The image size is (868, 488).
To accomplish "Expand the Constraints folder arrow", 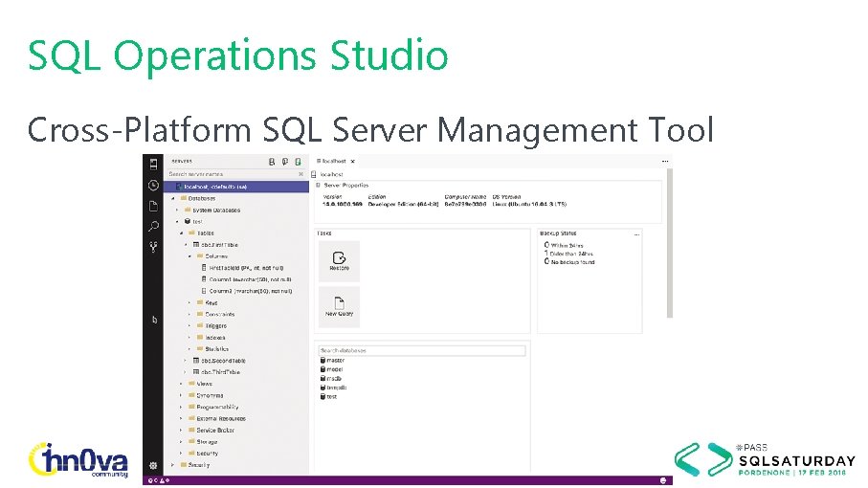I will click(189, 314).
